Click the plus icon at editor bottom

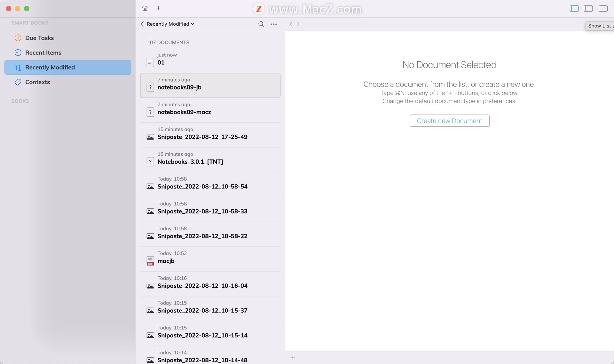point(293,358)
